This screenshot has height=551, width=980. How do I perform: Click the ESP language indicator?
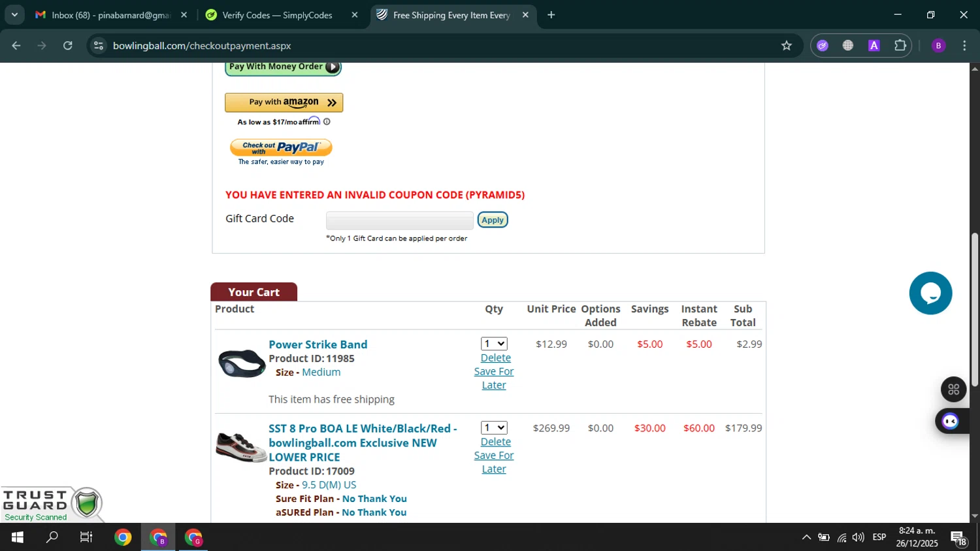879,537
